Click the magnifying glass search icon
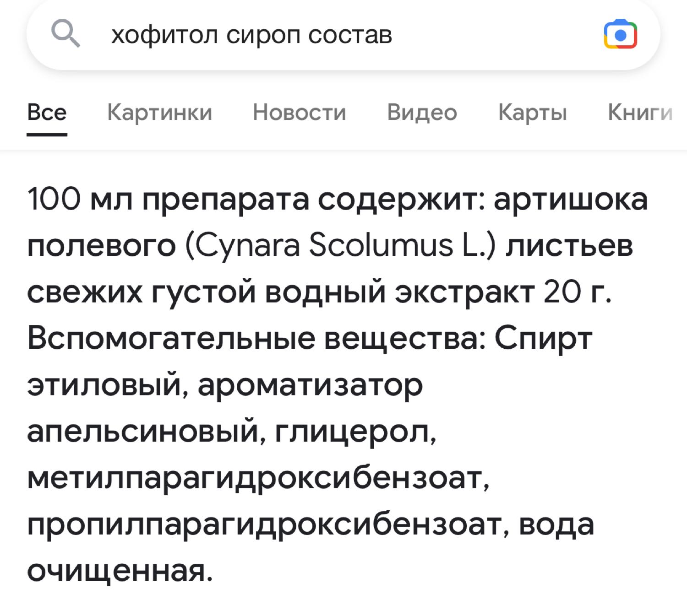This screenshot has height=616, width=687. [66, 34]
